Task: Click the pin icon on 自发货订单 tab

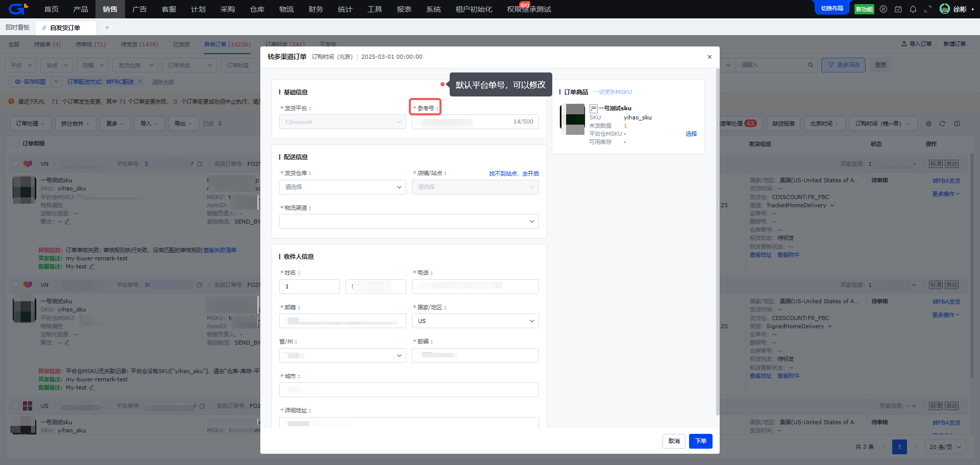Action: tap(44, 28)
